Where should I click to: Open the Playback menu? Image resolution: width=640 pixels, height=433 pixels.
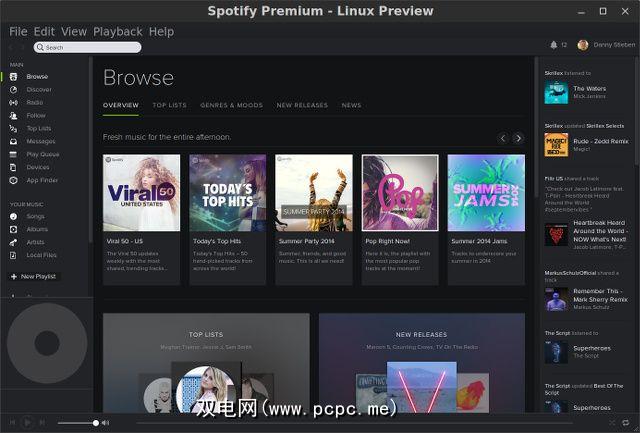click(x=118, y=31)
